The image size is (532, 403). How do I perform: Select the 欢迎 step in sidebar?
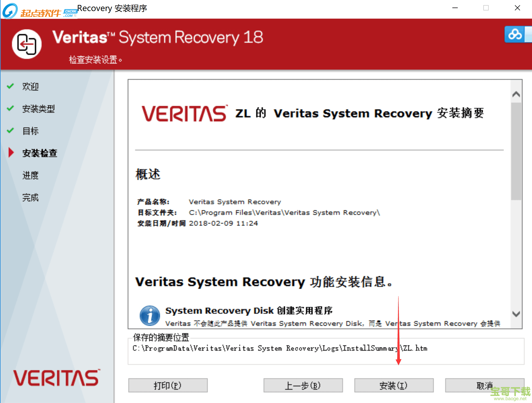coord(30,87)
